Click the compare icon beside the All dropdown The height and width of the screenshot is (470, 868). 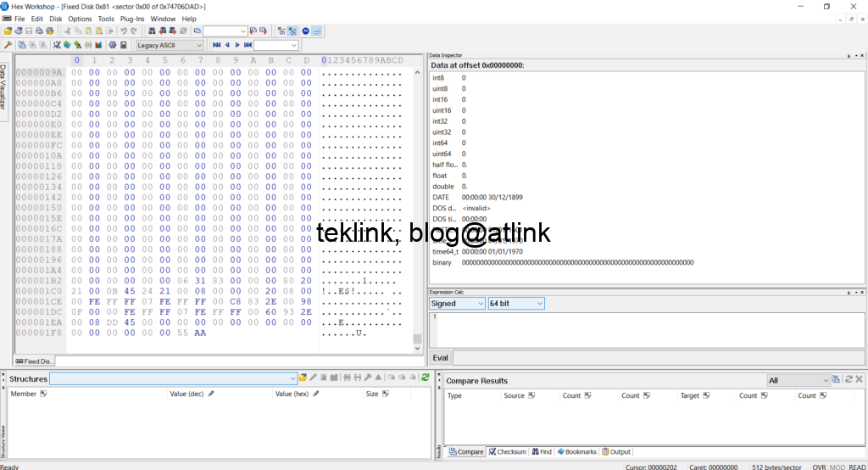[836, 380]
